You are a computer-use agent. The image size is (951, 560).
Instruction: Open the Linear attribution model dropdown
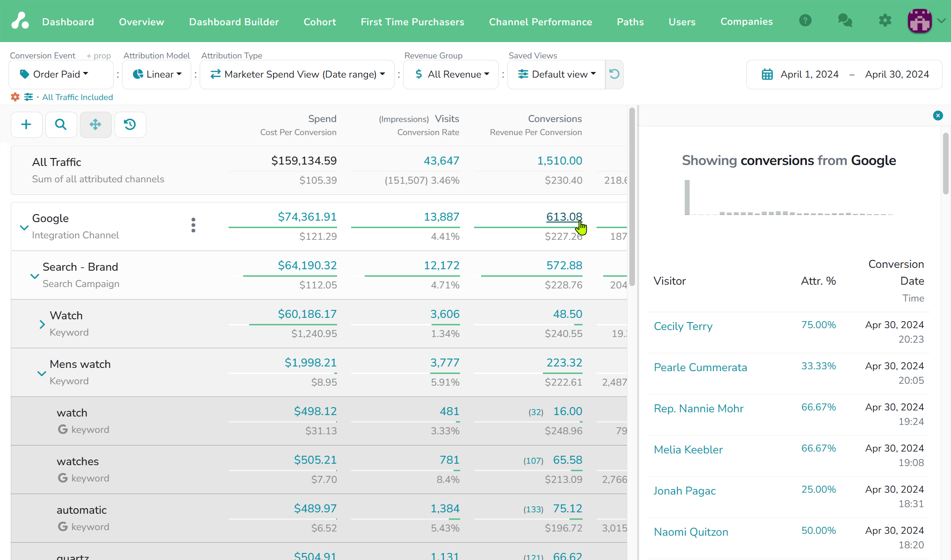pyautogui.click(x=157, y=74)
